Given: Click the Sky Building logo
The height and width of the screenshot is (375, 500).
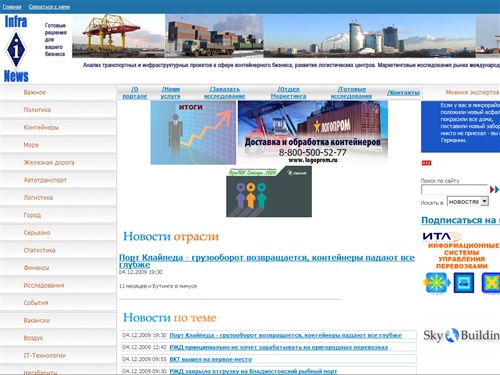Looking at the screenshot, I should click(x=461, y=335).
